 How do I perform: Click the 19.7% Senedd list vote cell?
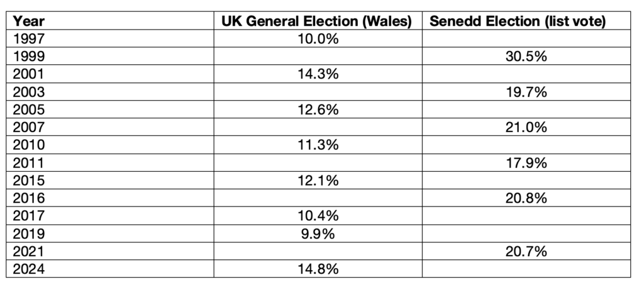[x=526, y=92]
